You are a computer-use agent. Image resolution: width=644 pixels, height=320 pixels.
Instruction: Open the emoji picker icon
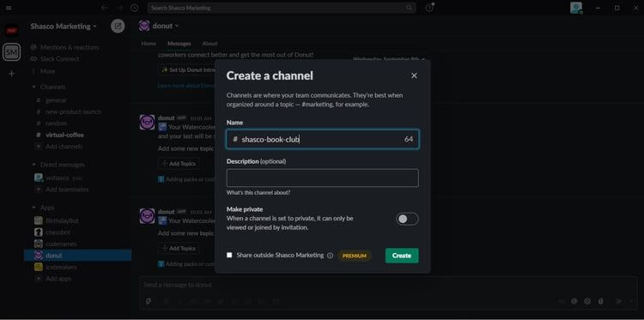[x=587, y=301]
